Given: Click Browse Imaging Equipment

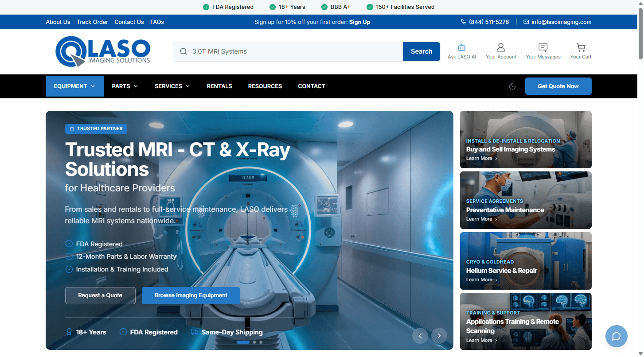Looking at the screenshot, I should [191, 295].
